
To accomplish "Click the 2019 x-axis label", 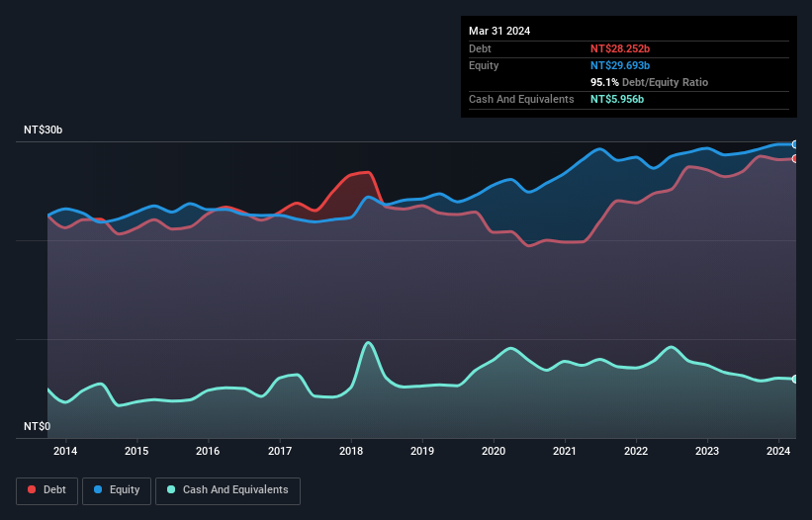I will 422,451.
